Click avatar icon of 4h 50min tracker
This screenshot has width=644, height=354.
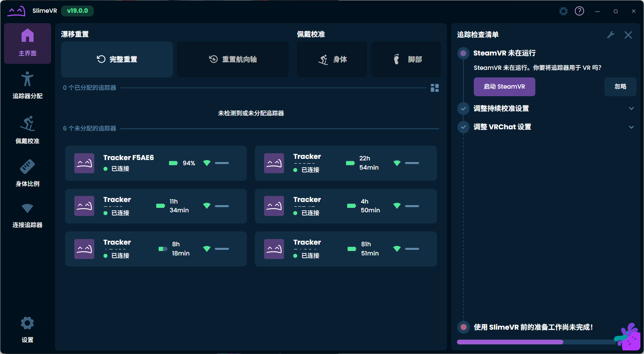click(274, 206)
